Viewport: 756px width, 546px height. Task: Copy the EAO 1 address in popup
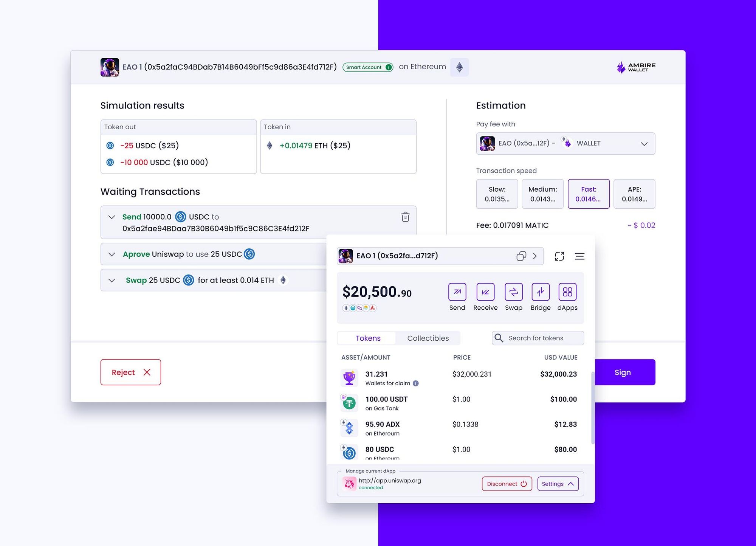521,256
